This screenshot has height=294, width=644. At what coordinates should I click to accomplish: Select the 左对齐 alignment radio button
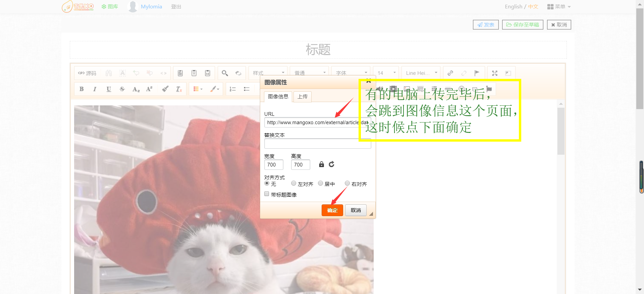tap(293, 183)
